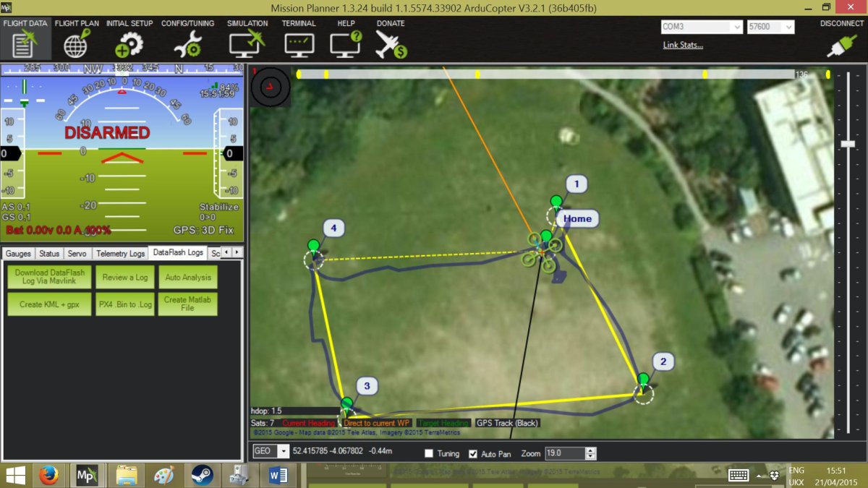Click the Zoom level increment arrow
Screen dimensions: 868x488
coord(591,450)
